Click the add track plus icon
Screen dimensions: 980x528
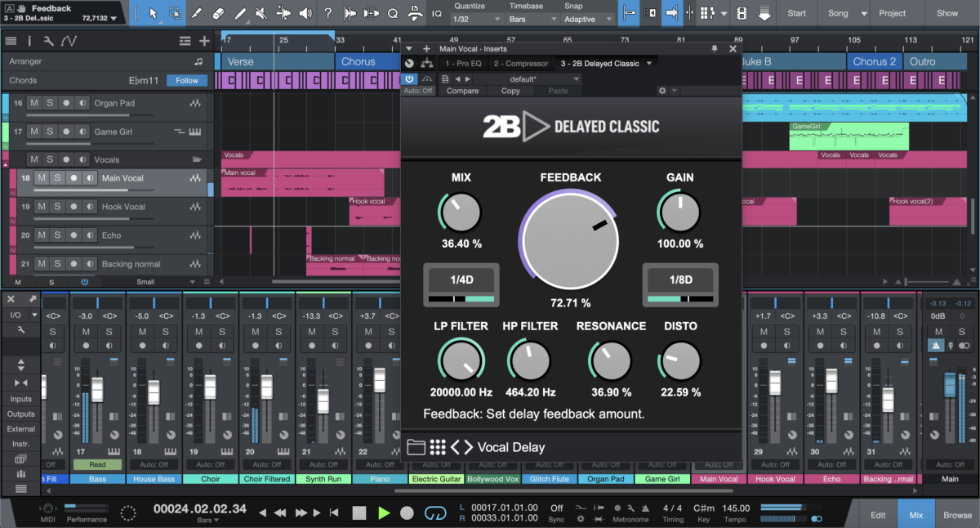204,41
